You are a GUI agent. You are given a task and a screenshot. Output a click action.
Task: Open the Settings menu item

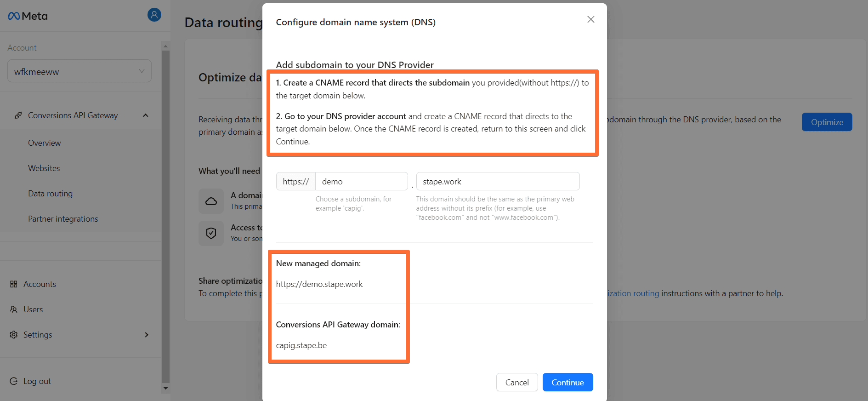38,335
